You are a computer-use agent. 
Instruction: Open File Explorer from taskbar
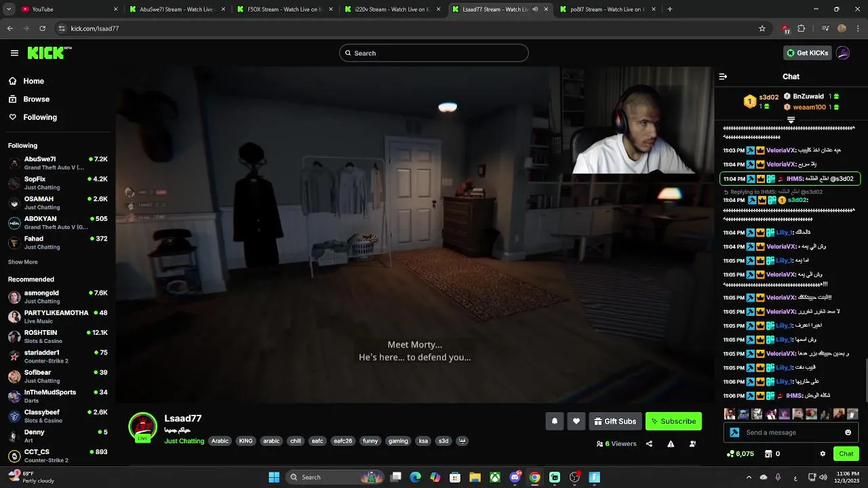click(475, 477)
